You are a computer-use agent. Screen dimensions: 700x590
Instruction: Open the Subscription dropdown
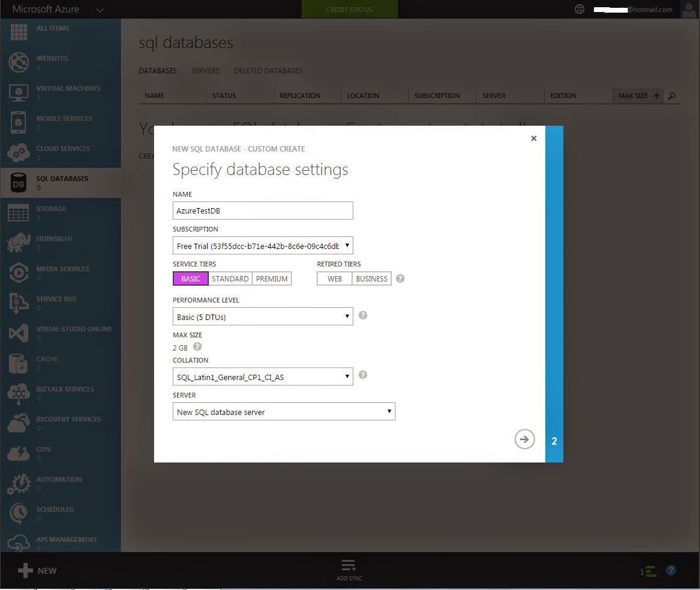(263, 246)
